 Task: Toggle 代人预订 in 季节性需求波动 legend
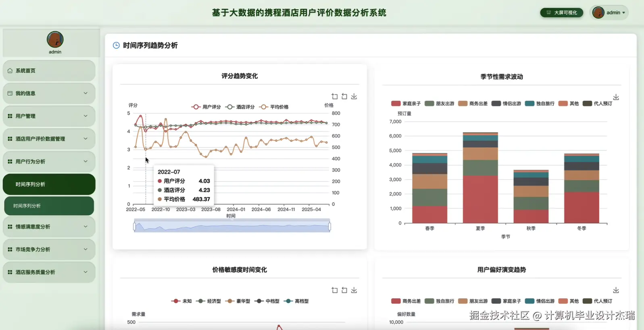[x=597, y=104]
